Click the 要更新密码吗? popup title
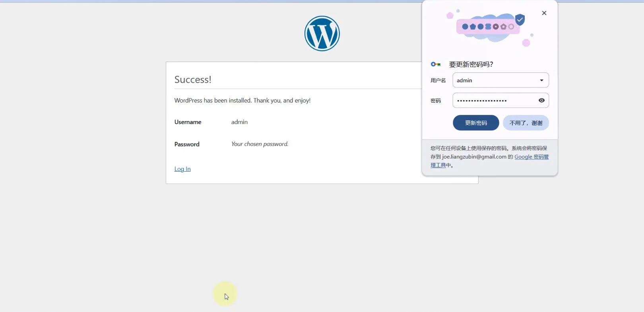Screen dimensions: 644x312 [x=471, y=64]
